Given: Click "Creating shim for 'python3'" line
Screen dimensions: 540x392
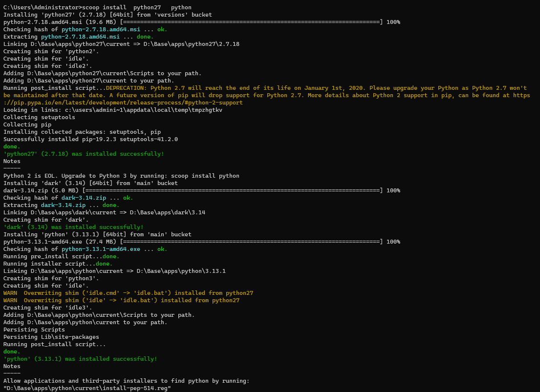Looking at the screenshot, I should tap(51, 278).
